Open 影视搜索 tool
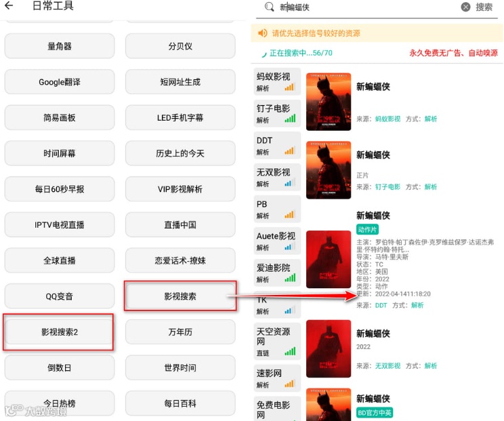Screen dimensions: 504x421 (180, 296)
